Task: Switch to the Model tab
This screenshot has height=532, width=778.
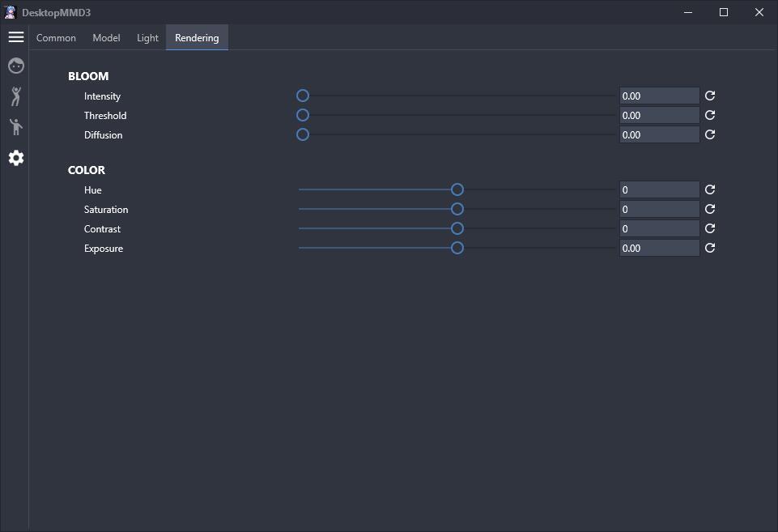Action: 106,38
